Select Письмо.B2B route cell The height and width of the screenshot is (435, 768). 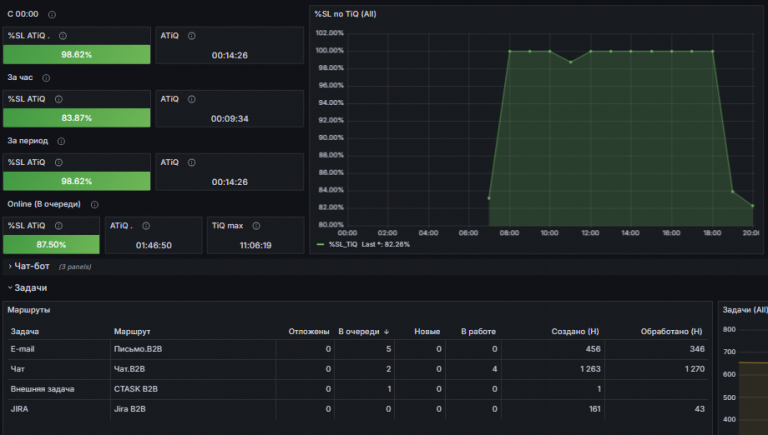click(138, 349)
